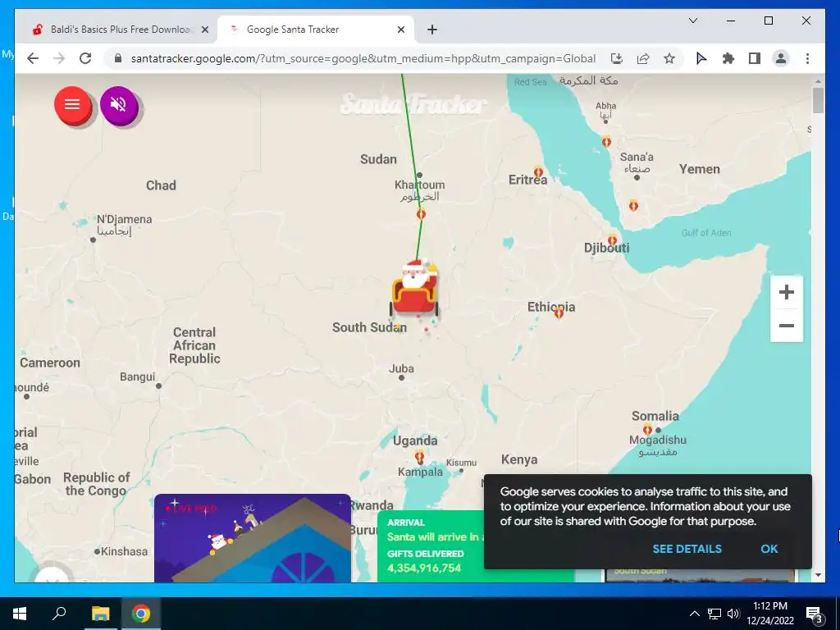Click the gift marker south of Sana'a
840x630 pixels.
click(x=633, y=205)
